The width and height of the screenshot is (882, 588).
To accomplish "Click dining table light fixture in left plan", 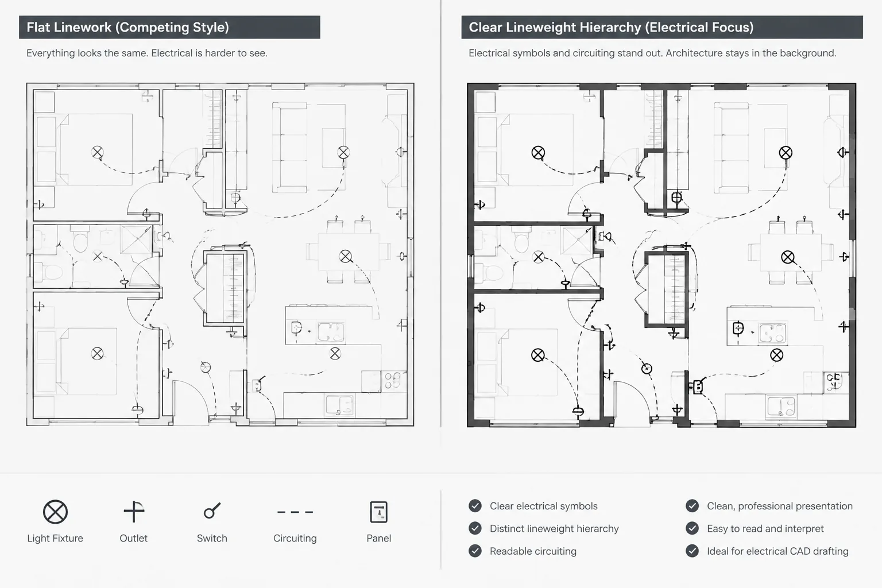I will click(x=346, y=257).
